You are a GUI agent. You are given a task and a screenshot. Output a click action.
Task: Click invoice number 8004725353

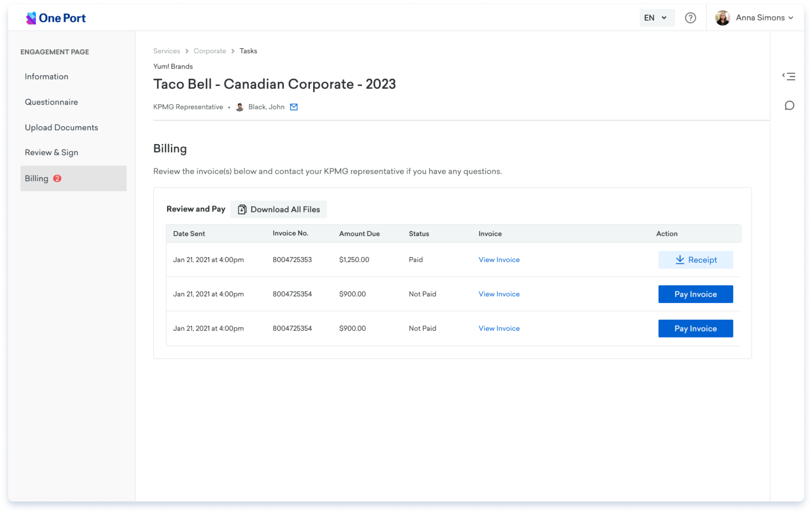click(x=292, y=260)
